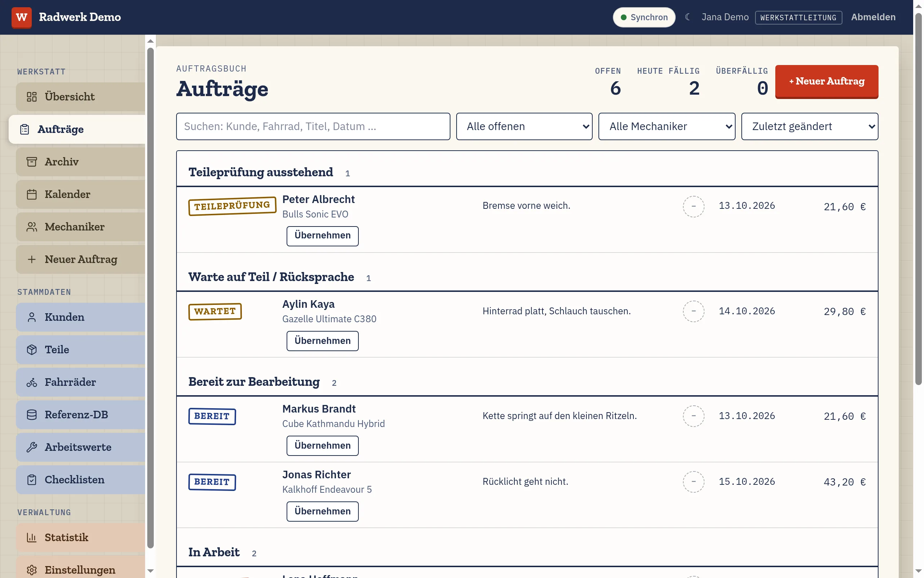Screen dimensions: 924x578
Task: Click the Mechaniker people icon
Action: 32,227
